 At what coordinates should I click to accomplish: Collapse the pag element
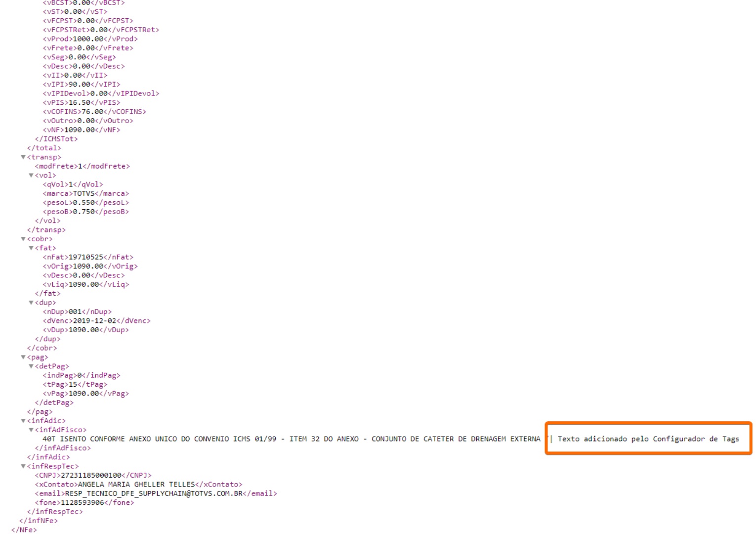(x=23, y=357)
